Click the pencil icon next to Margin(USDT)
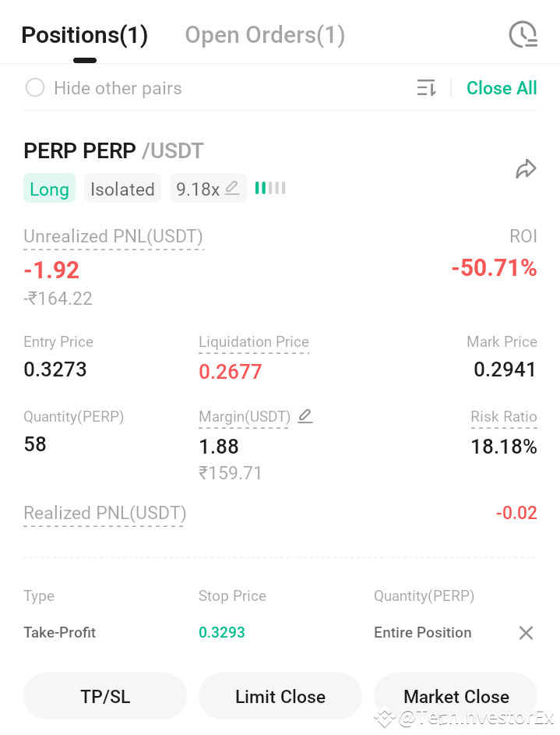 click(305, 415)
